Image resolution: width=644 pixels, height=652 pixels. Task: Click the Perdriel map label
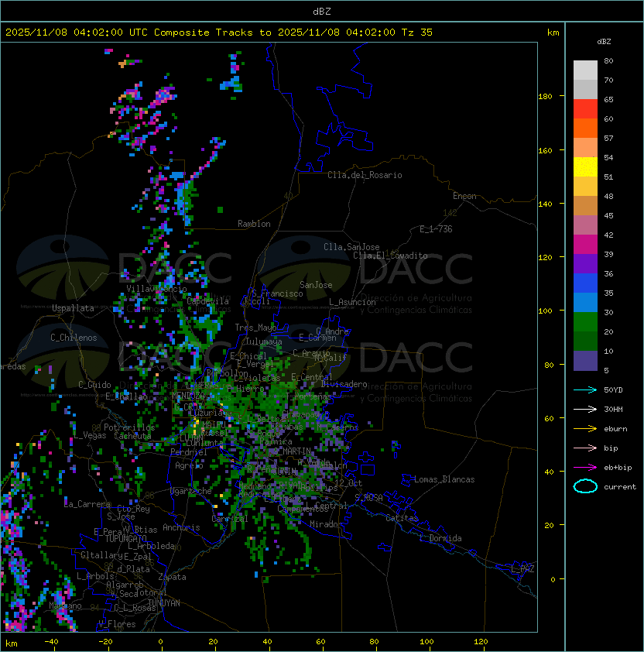(188, 452)
